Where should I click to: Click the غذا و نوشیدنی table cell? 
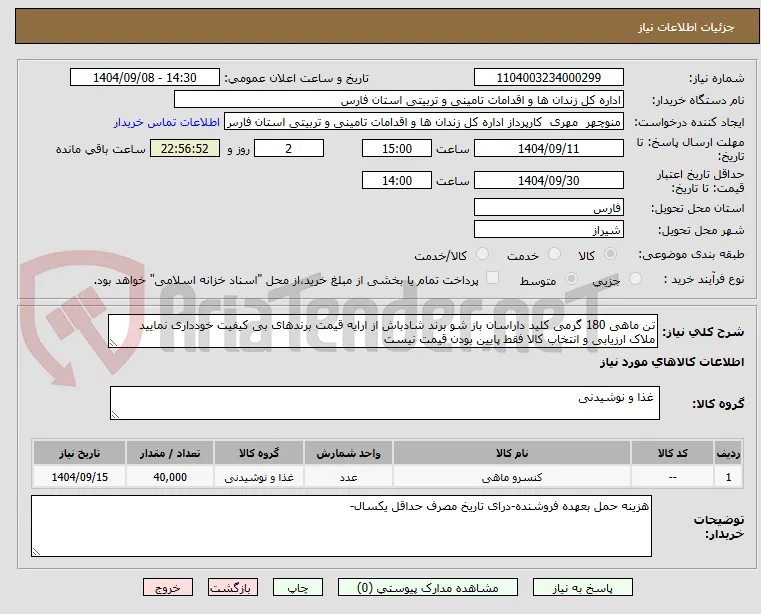click(259, 477)
